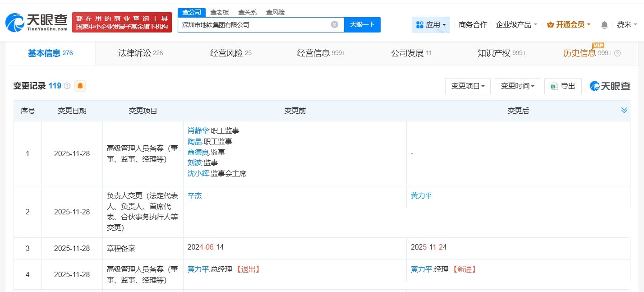Click the 天眼查 watermark logo at right
Screen dimensions: 644x292
coord(610,86)
